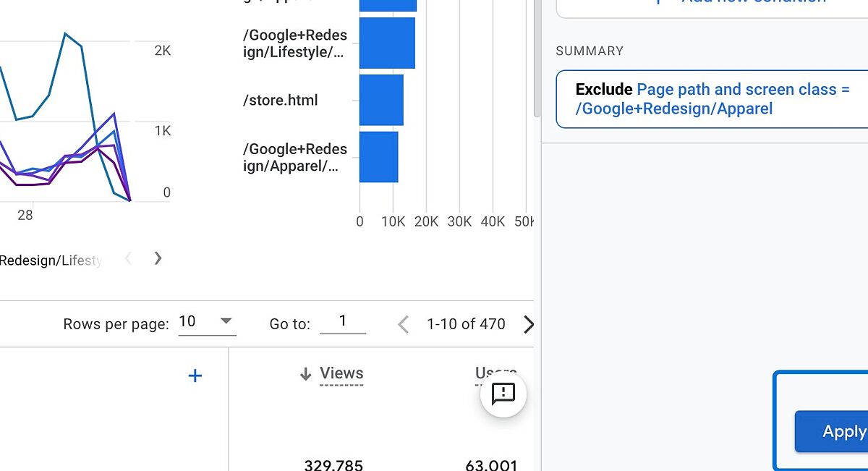Click the previous page pagination chevron
868x471 pixels.
(x=403, y=324)
